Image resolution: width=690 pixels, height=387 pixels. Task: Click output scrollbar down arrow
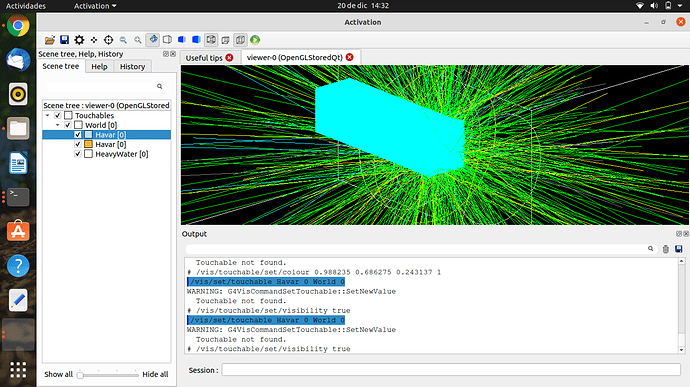(x=682, y=350)
